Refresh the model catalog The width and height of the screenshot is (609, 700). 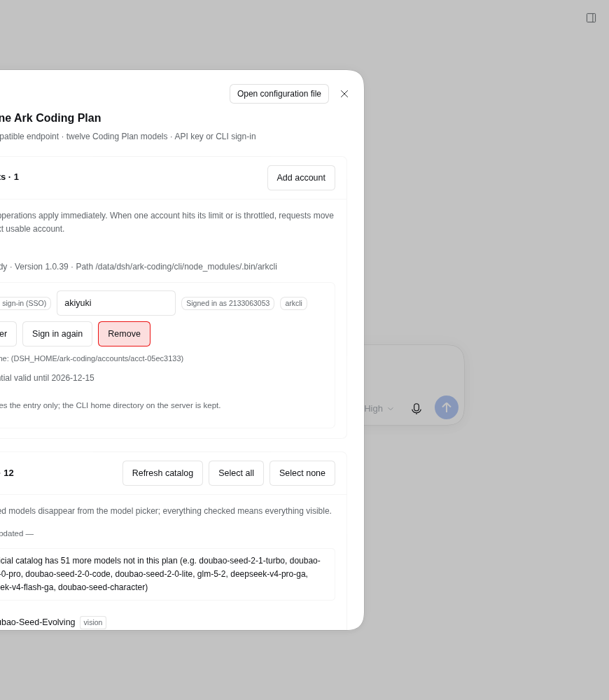(x=162, y=473)
